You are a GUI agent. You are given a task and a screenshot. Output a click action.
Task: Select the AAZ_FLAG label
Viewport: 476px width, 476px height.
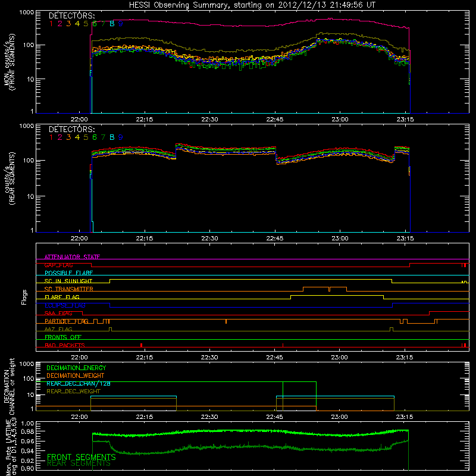58,329
